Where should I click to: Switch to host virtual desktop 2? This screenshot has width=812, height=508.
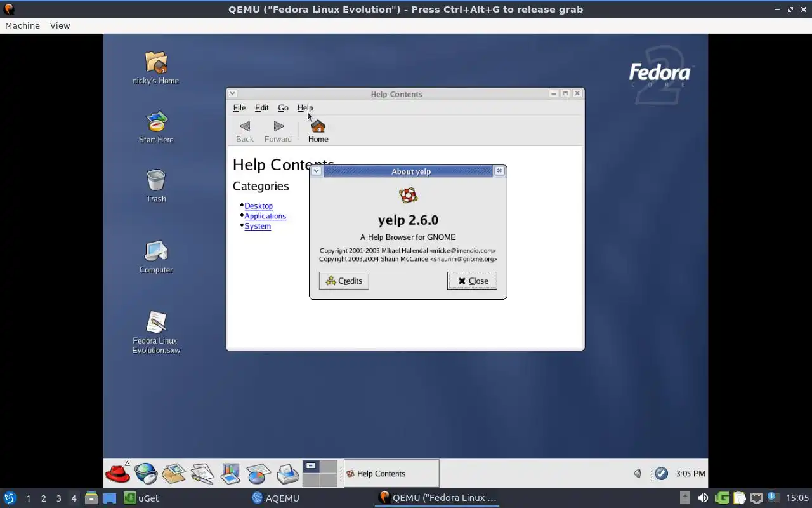[43, 498]
